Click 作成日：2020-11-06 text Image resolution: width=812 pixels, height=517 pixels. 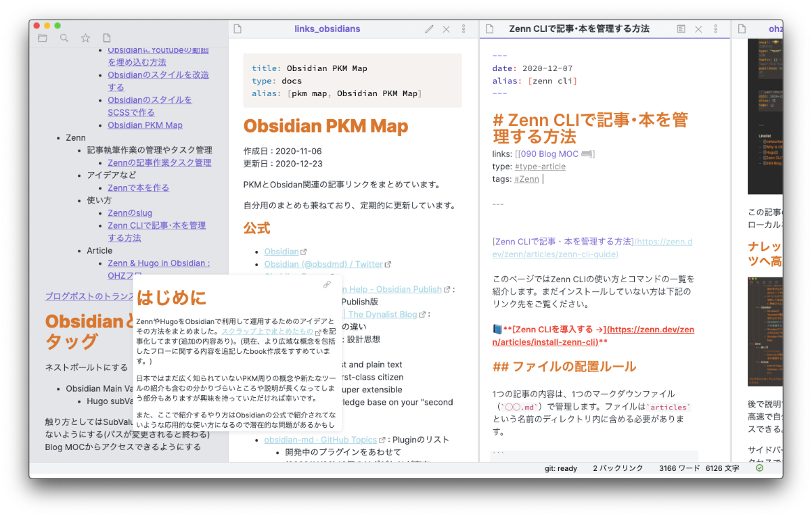pos(283,151)
